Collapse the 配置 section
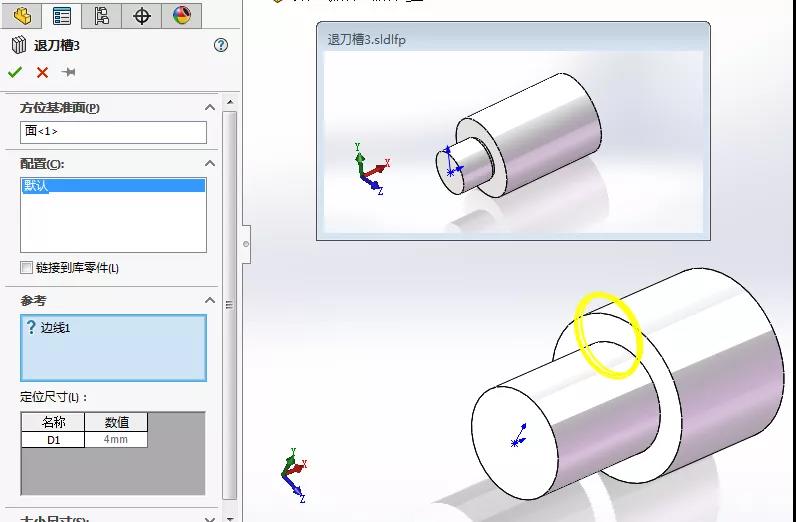This screenshot has height=522, width=796. pos(210,163)
